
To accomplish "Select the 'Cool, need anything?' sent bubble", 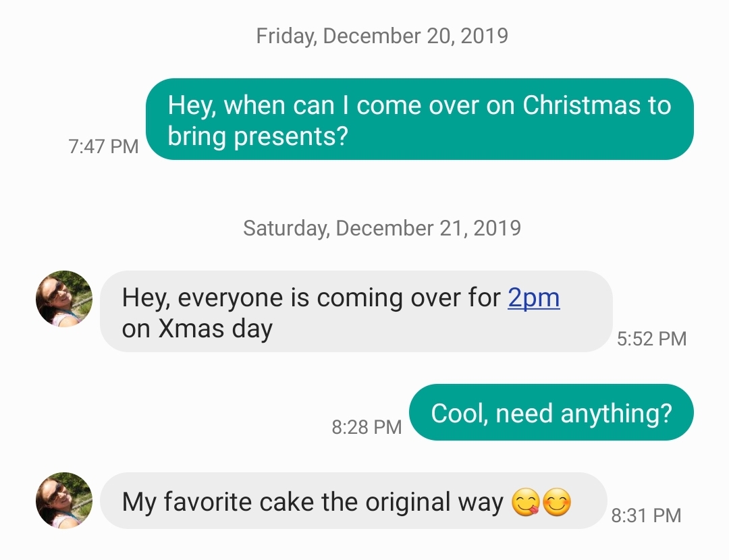I will (x=551, y=412).
